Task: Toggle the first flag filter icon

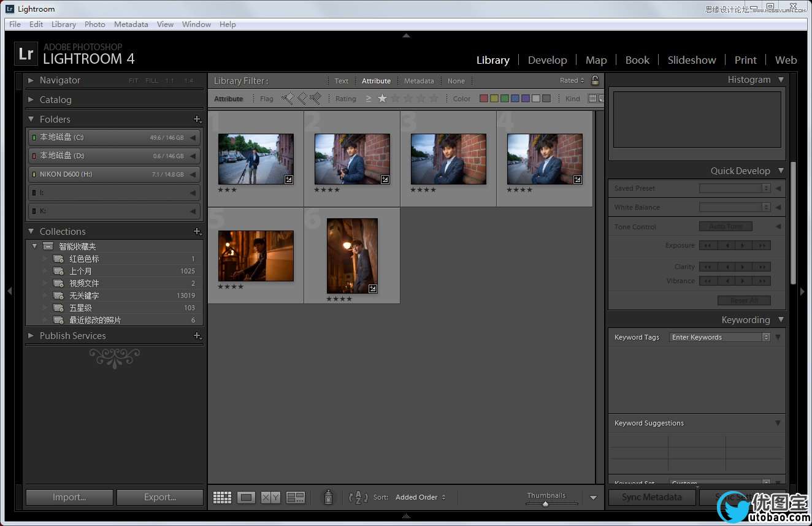Action: pos(287,98)
